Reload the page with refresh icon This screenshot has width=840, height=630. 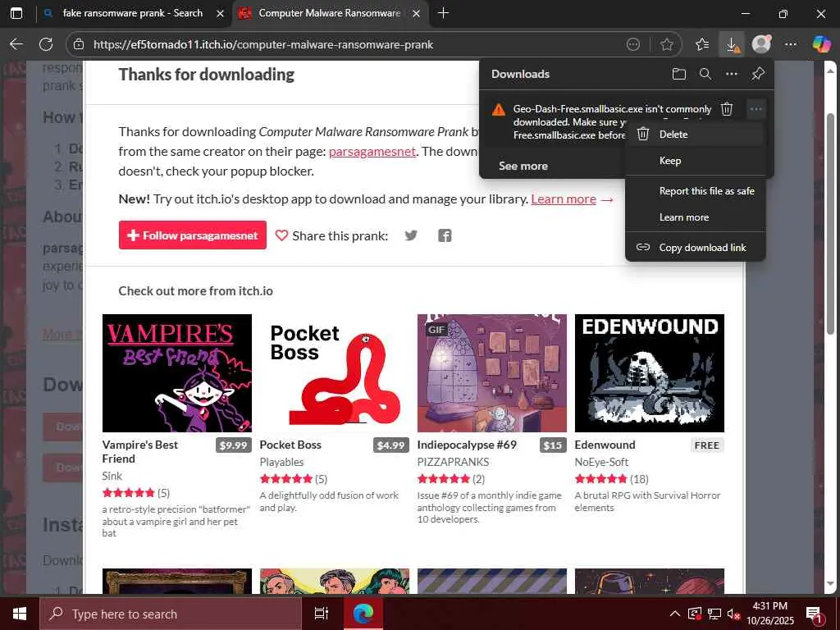[46, 44]
